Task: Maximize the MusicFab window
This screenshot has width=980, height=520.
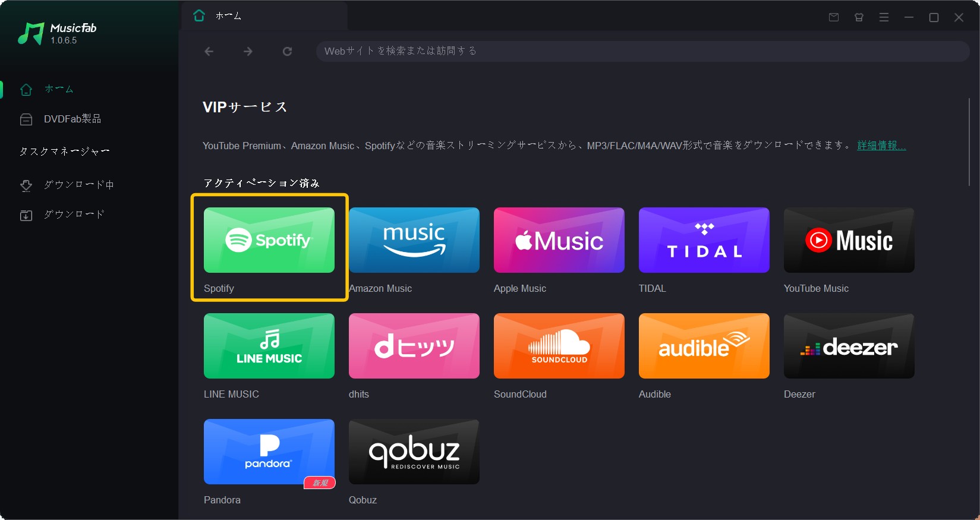Action: tap(934, 17)
